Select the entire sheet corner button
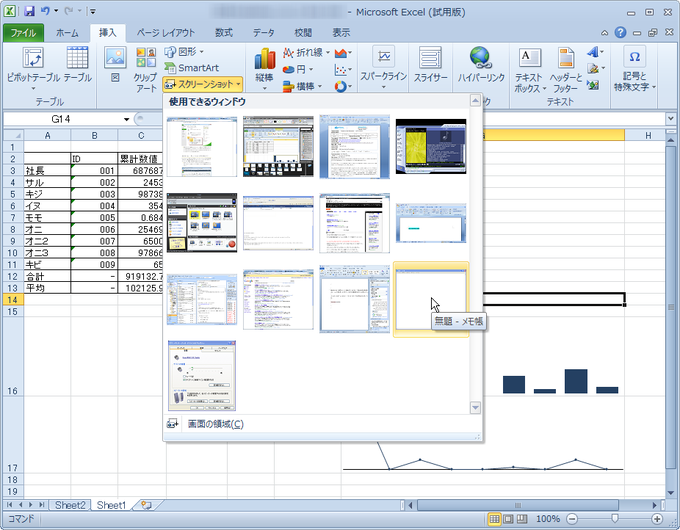Viewport: 680px width, 530px height. (13, 135)
